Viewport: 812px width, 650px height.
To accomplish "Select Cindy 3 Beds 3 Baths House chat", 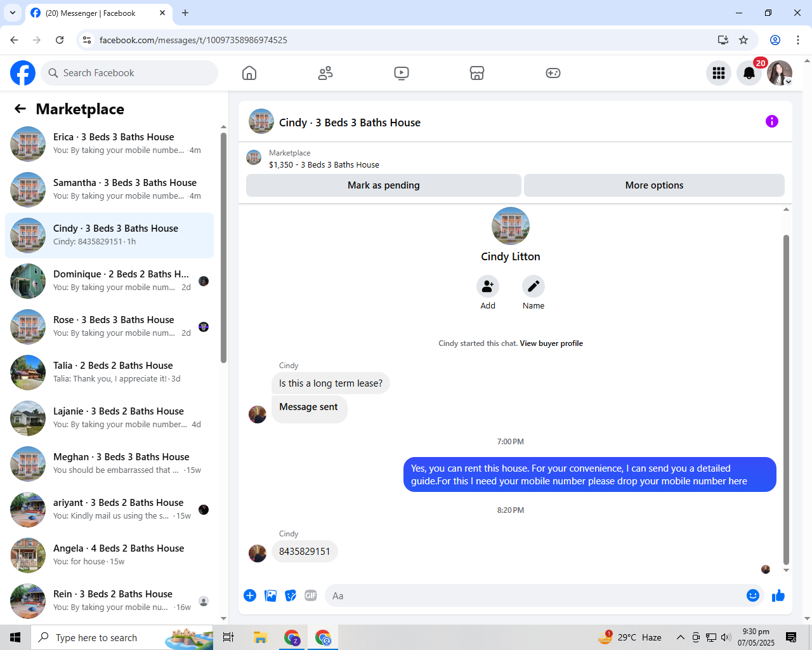I will 109,235.
